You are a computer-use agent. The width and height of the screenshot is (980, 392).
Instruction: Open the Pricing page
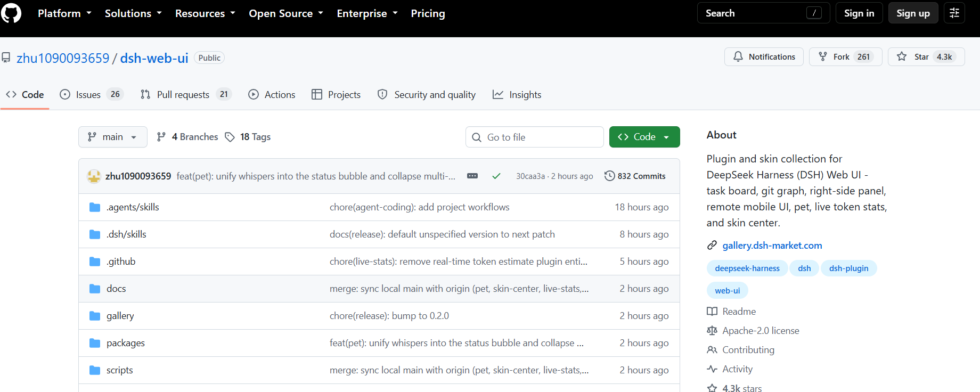428,13
